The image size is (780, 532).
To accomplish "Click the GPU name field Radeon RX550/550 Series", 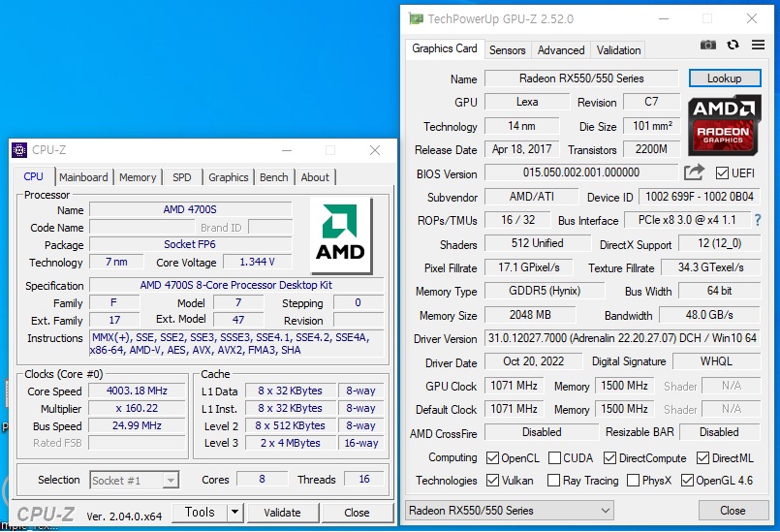I will [x=581, y=78].
